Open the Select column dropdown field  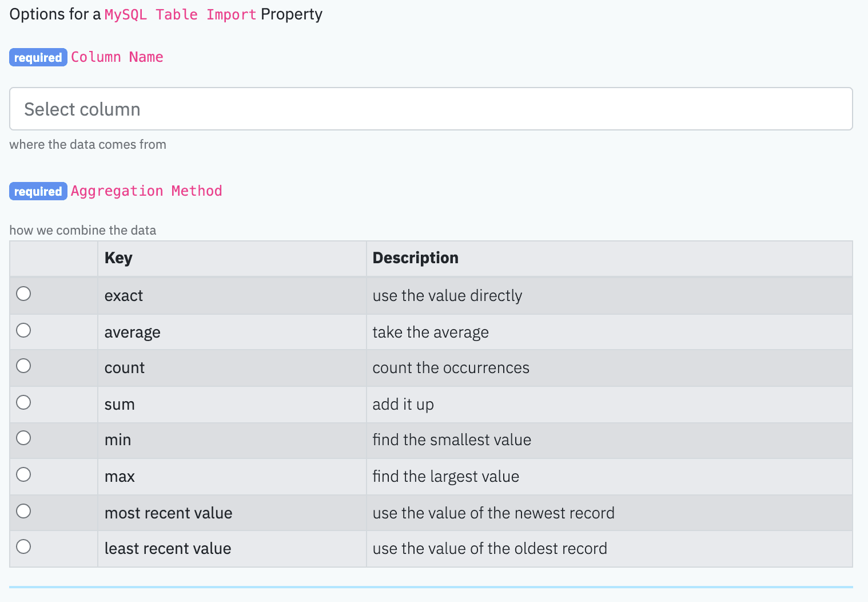click(431, 109)
